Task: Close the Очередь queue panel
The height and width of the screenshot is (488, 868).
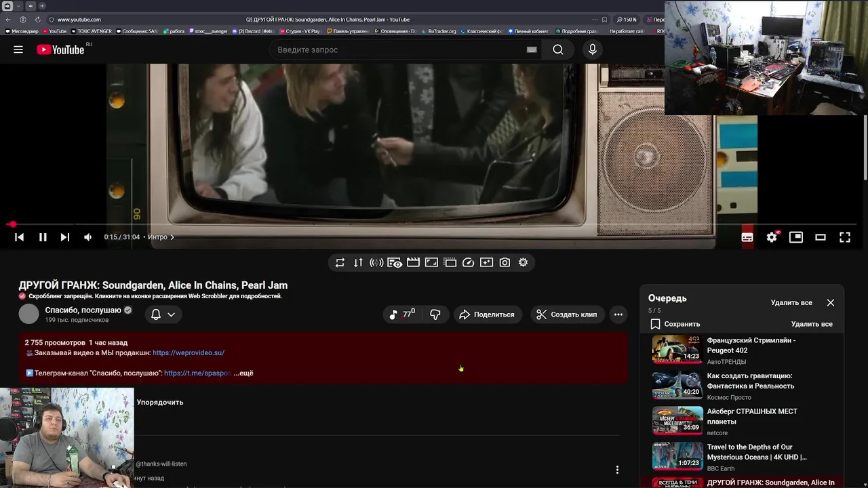Action: 831,303
